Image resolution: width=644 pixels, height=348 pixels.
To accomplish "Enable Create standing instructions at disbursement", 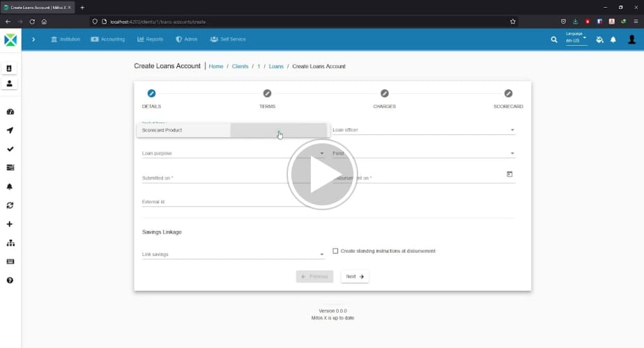I will (335, 251).
